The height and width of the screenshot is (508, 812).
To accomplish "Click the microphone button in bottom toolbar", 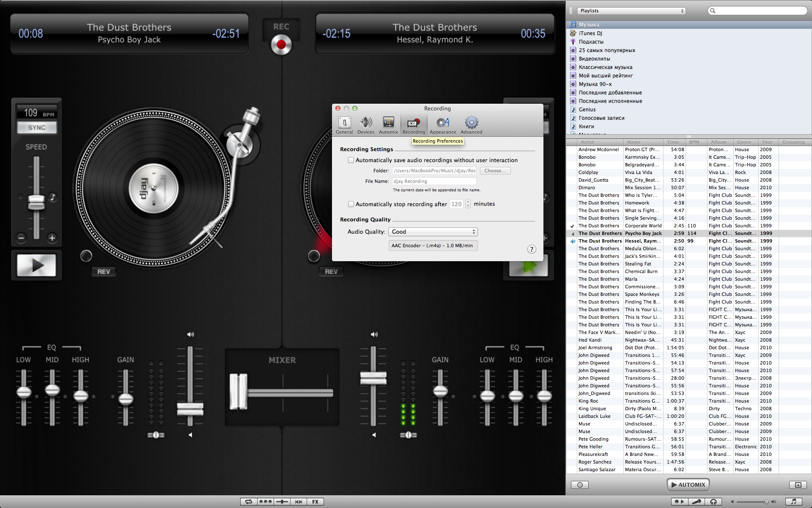I will click(x=696, y=502).
